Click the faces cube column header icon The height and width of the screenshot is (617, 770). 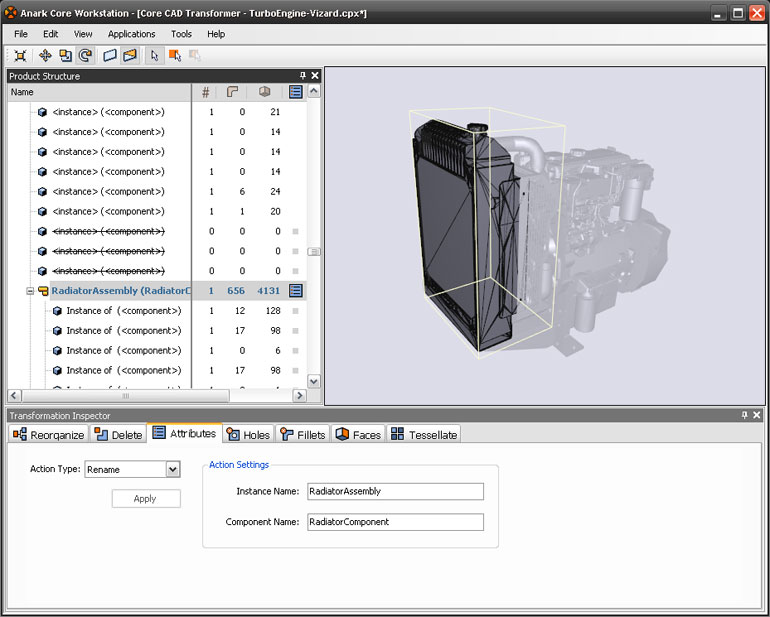(265, 92)
